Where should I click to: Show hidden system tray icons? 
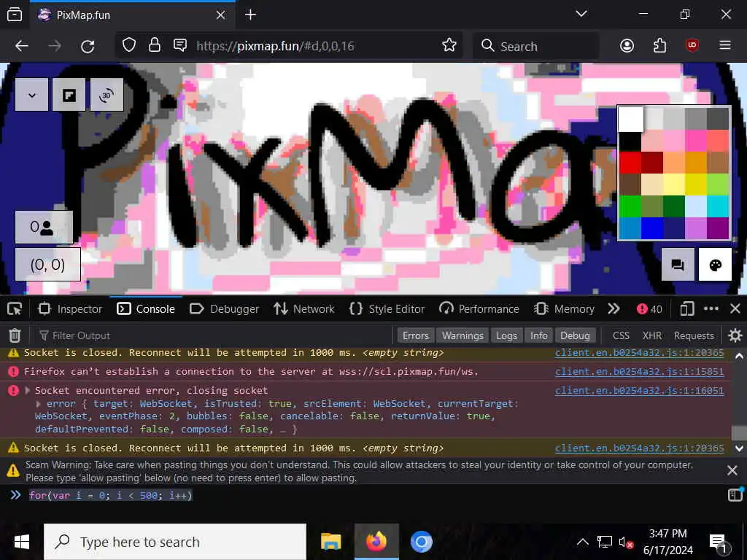coord(583,542)
